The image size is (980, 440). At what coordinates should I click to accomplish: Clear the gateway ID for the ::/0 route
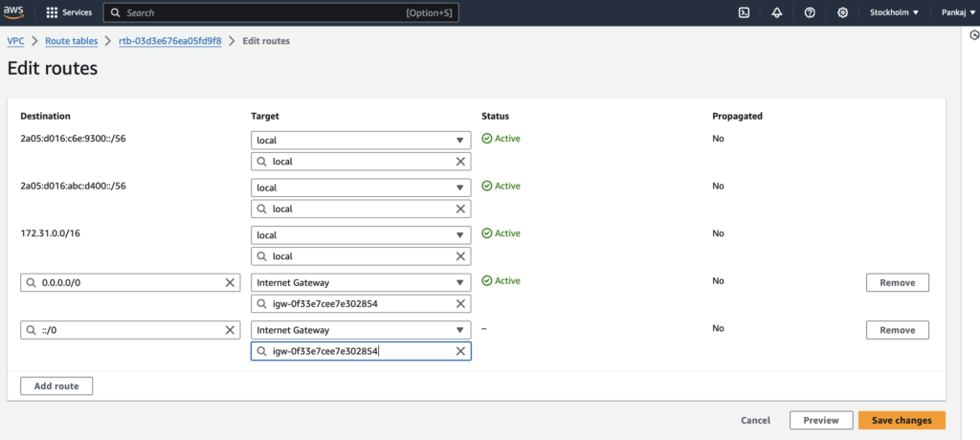click(460, 351)
